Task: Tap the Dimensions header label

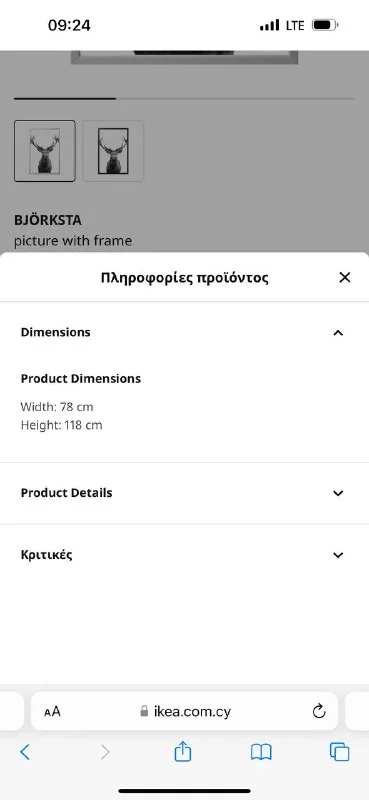Action: pos(56,332)
